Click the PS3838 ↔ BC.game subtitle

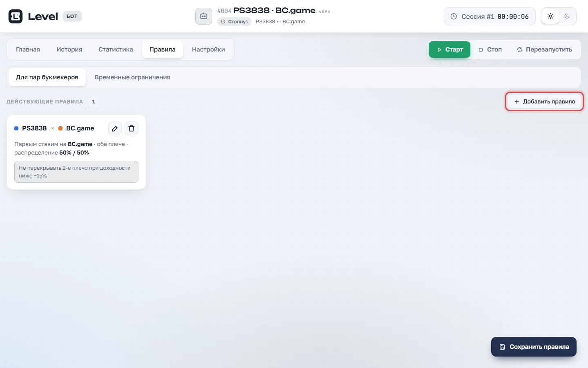tap(280, 22)
